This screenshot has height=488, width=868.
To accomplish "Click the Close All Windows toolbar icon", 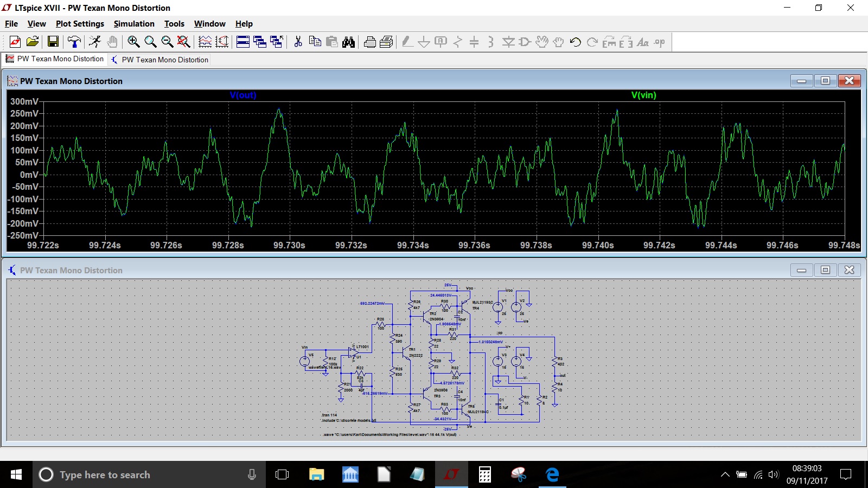I will coord(277,42).
